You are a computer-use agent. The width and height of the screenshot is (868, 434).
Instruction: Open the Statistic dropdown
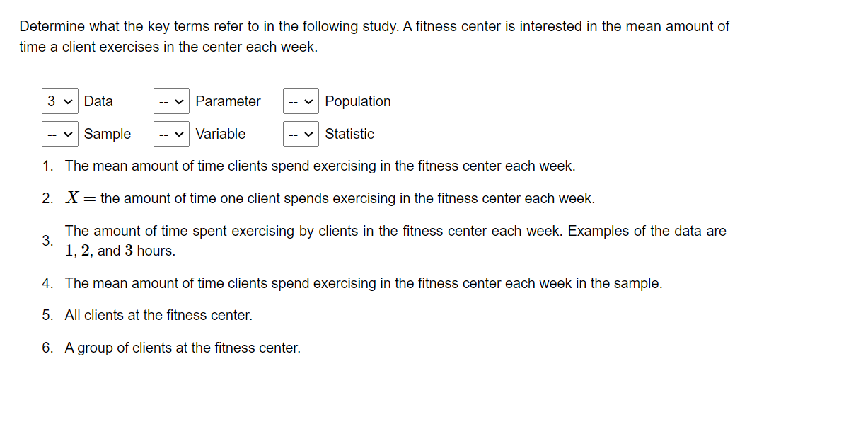click(301, 134)
